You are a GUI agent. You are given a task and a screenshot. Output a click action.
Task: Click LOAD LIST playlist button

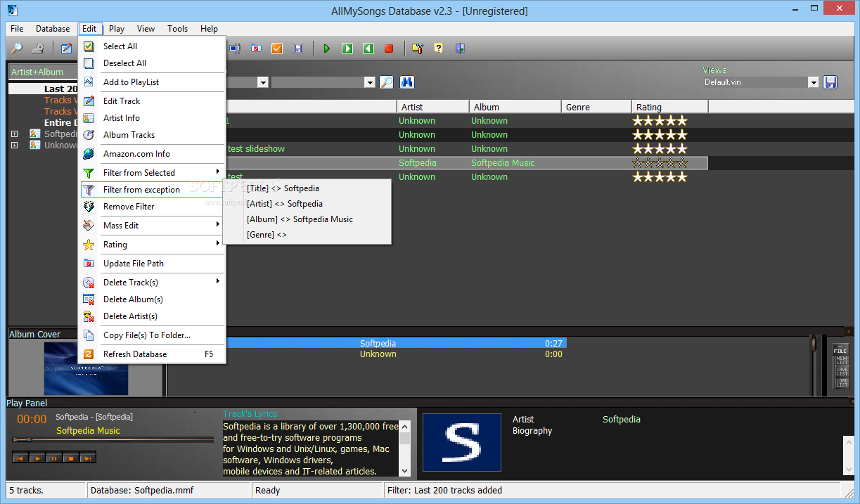click(841, 382)
